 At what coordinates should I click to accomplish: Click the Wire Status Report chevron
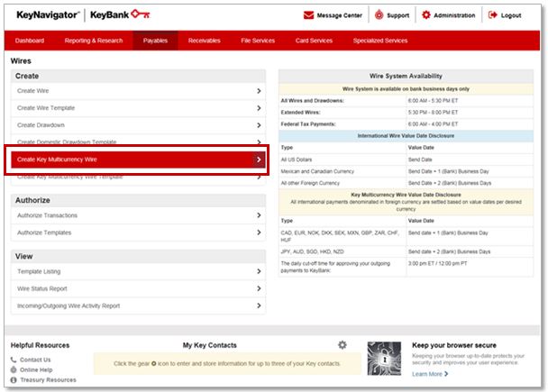(x=259, y=288)
